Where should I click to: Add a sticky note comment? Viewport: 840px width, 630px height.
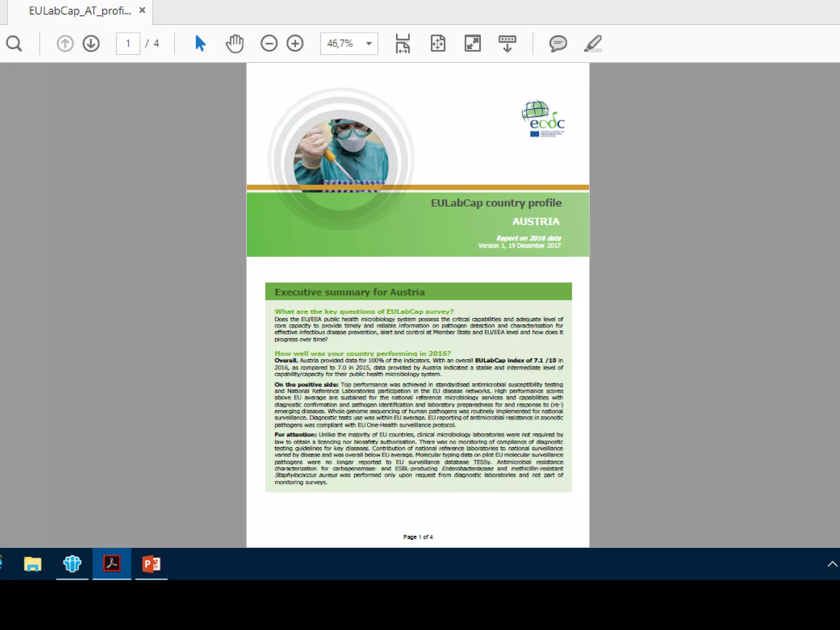558,43
